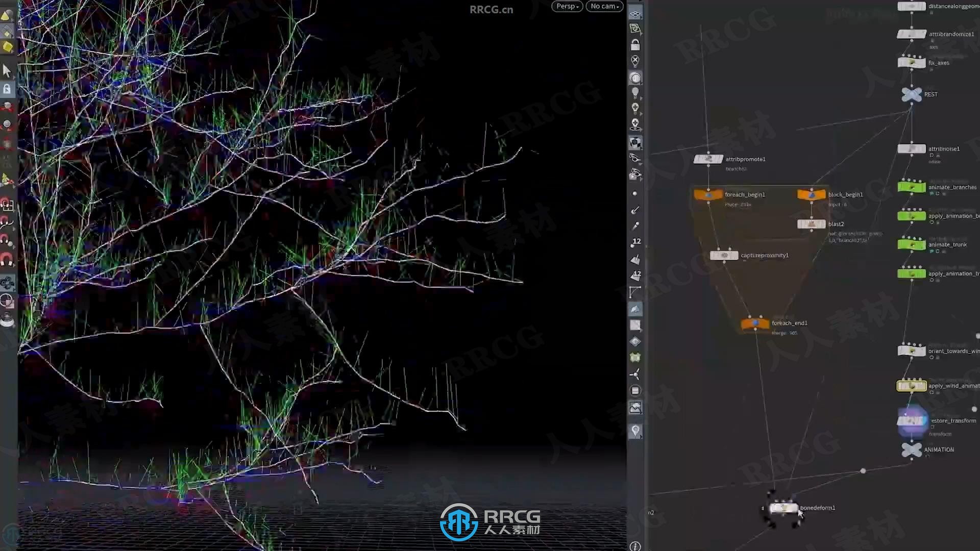Select the orient_towards_wind node
The height and width of the screenshot is (551, 980).
912,351
